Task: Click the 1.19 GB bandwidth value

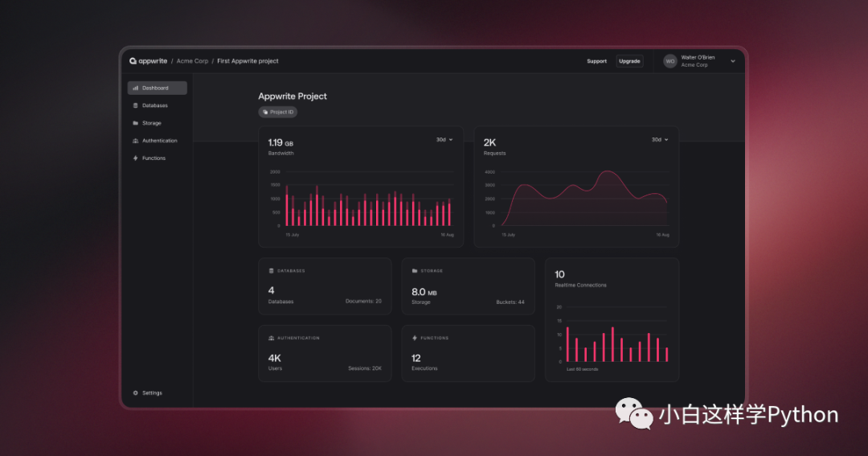Action: (280, 142)
